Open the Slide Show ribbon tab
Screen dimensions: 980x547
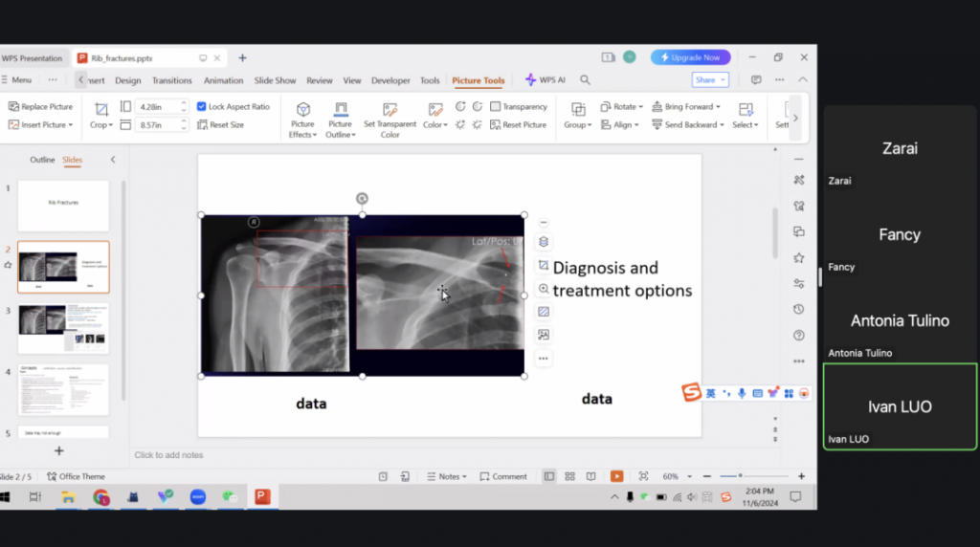pyautogui.click(x=275, y=80)
